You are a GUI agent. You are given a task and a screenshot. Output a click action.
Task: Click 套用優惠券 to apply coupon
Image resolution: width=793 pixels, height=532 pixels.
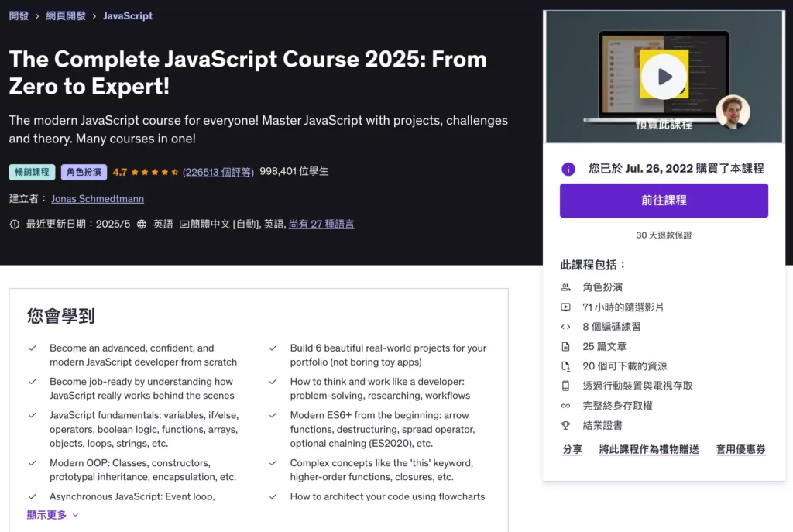(740, 449)
